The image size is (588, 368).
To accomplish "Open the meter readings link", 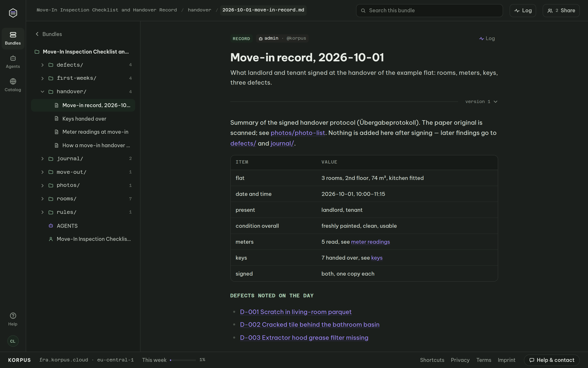I will pos(370,242).
